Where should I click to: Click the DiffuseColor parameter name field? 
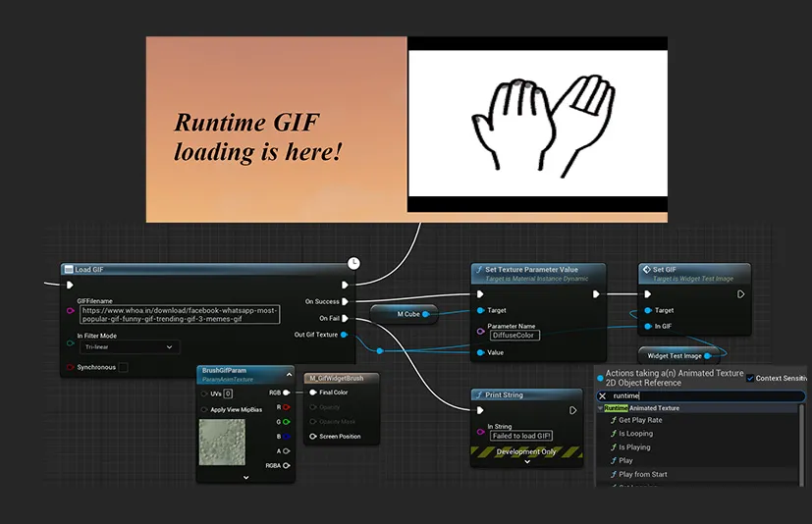514,336
